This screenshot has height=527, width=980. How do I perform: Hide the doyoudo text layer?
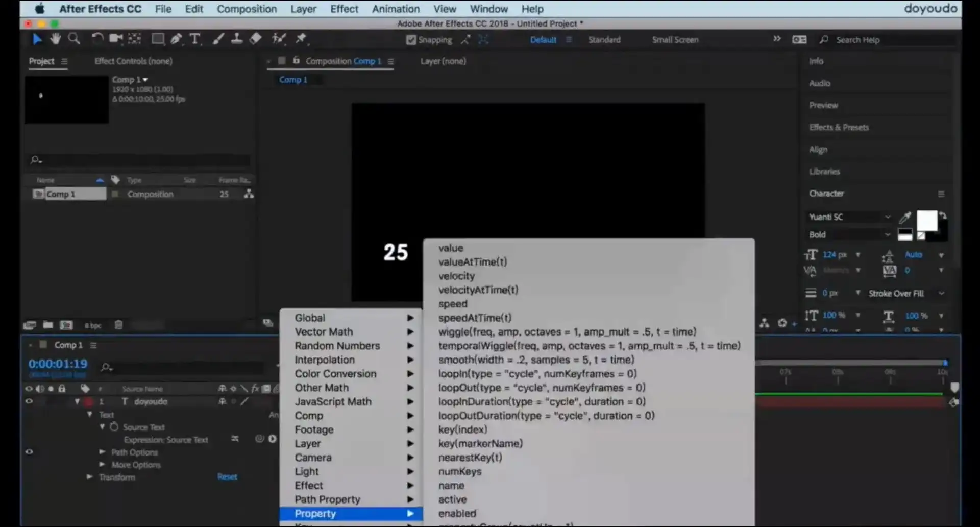click(29, 401)
